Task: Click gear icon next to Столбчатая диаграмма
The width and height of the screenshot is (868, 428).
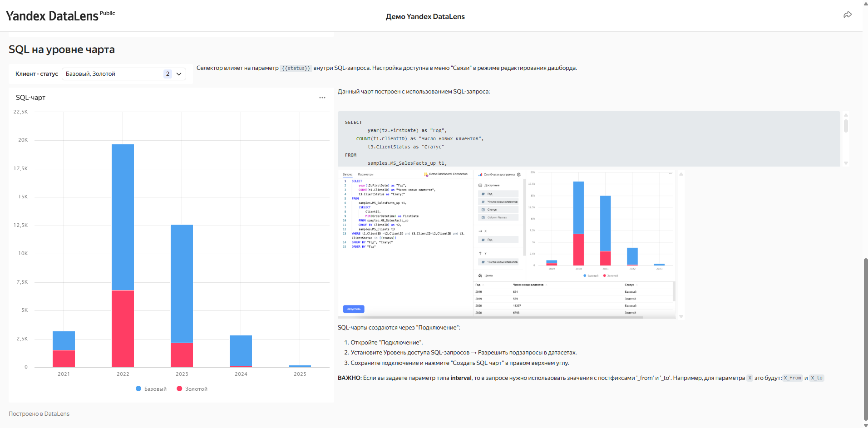Action: [519, 175]
